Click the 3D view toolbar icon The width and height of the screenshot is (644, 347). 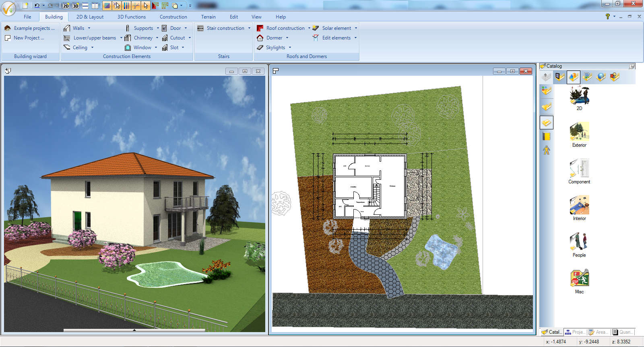click(76, 6)
